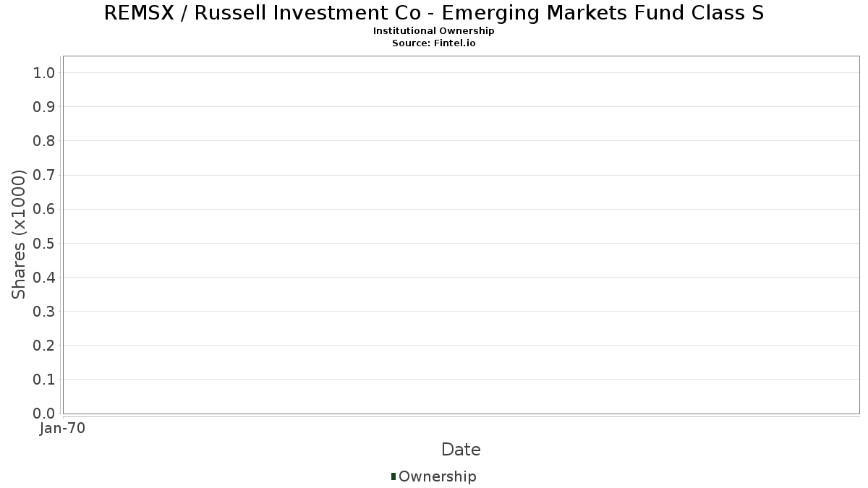
Task: Click the 0.2 y-axis tick label
Action: [44, 346]
